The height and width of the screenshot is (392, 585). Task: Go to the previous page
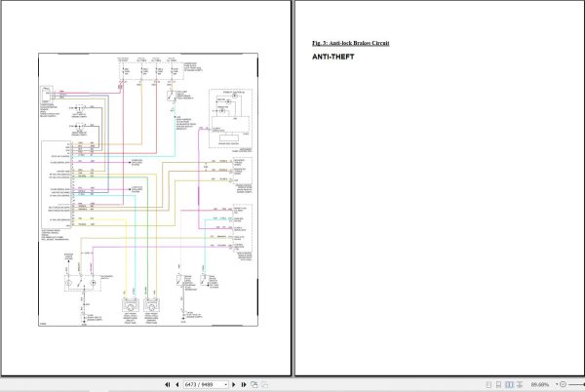177,384
